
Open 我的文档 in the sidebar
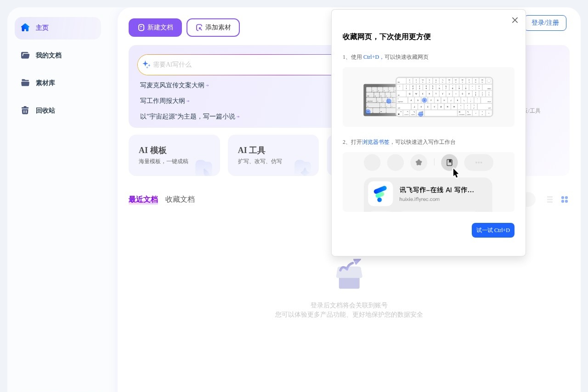[x=48, y=55]
